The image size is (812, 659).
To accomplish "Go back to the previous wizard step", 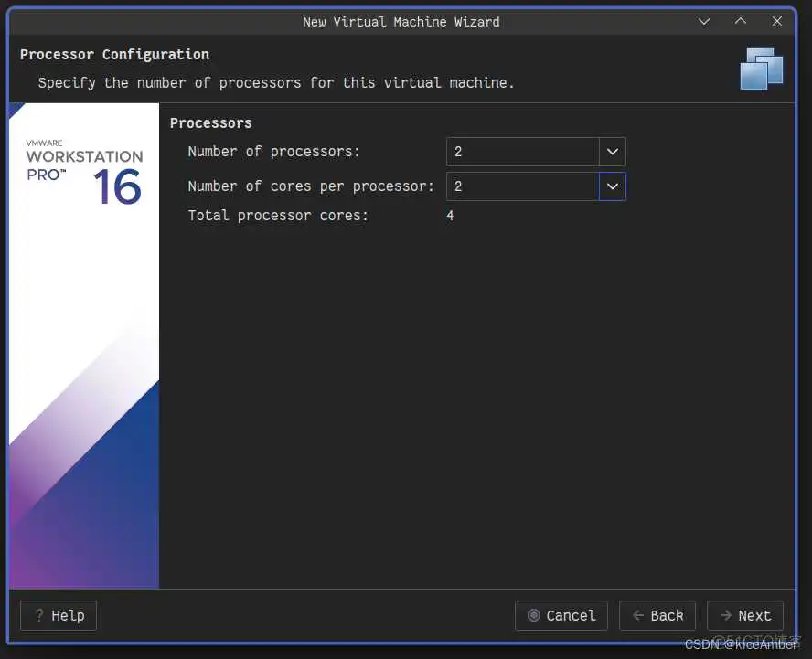I will pos(657,615).
